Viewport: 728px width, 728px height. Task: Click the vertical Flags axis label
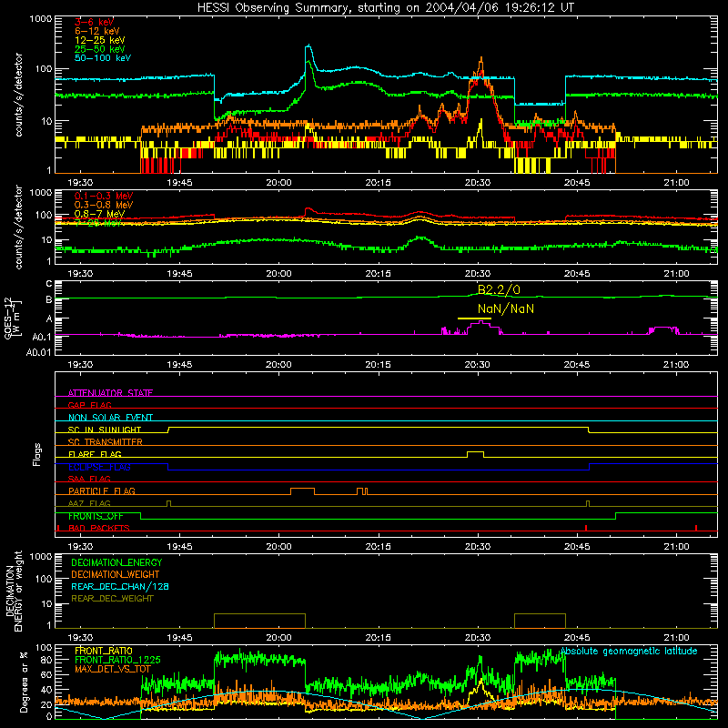pos(36,454)
